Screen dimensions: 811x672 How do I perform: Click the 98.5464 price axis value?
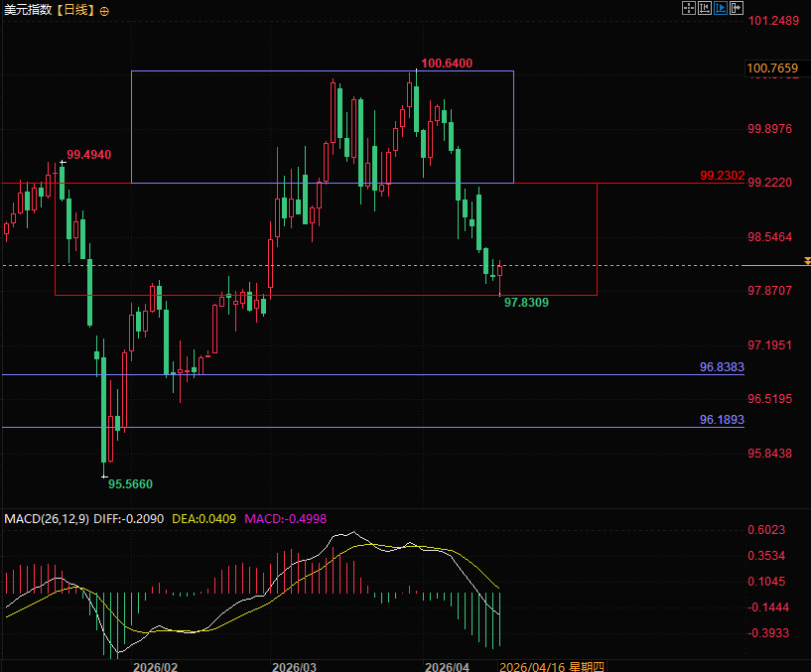[770, 237]
